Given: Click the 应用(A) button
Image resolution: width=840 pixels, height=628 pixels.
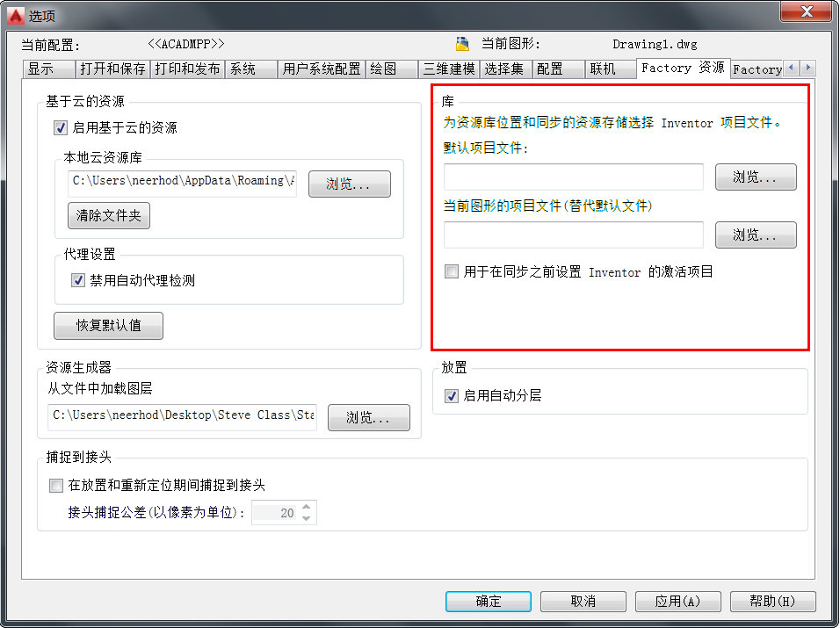Looking at the screenshot, I should (x=677, y=602).
